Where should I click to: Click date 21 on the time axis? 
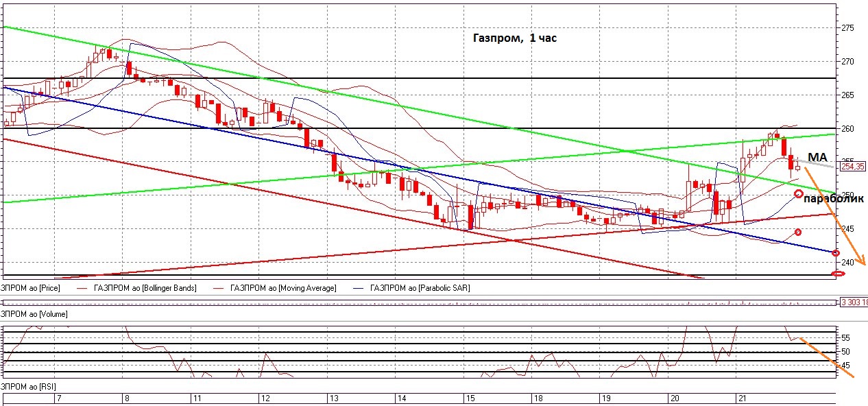[x=742, y=398]
